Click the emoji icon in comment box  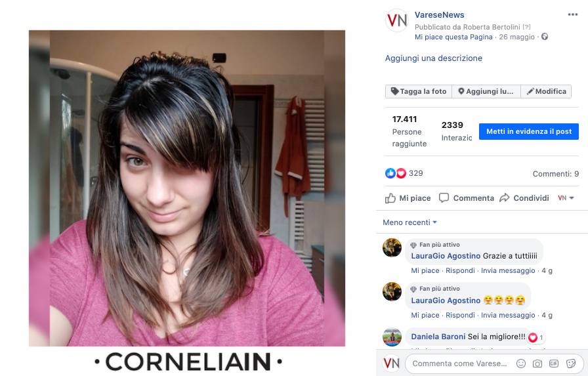[521, 364]
